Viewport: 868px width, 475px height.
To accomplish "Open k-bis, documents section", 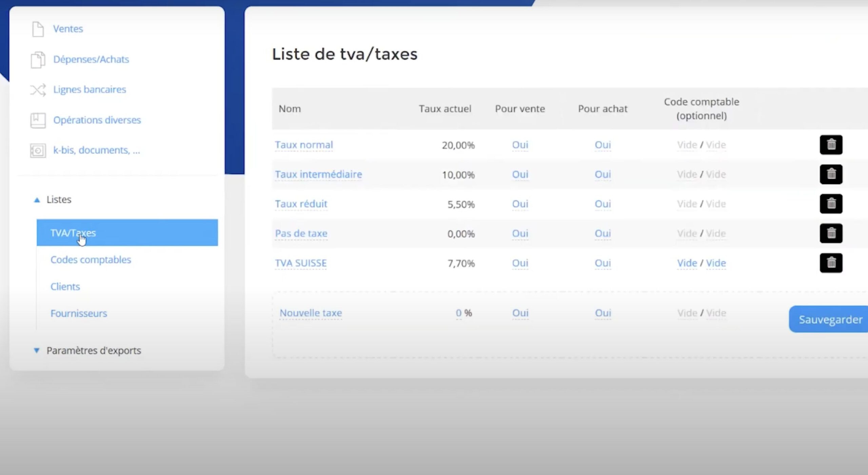I will [96, 150].
